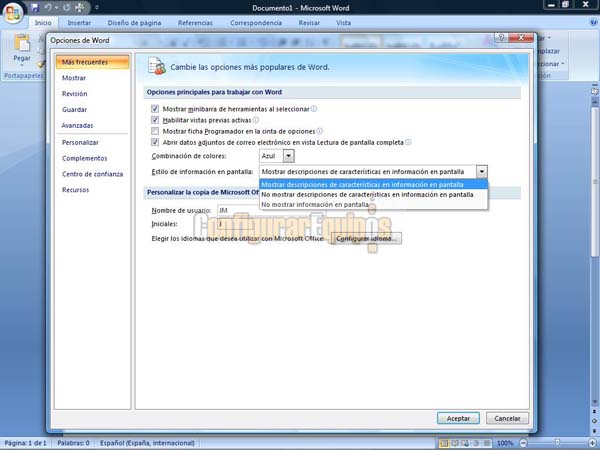Choose 'No mostrar descripciones de características' option
Viewport: 600px width, 450px height.
(373, 195)
